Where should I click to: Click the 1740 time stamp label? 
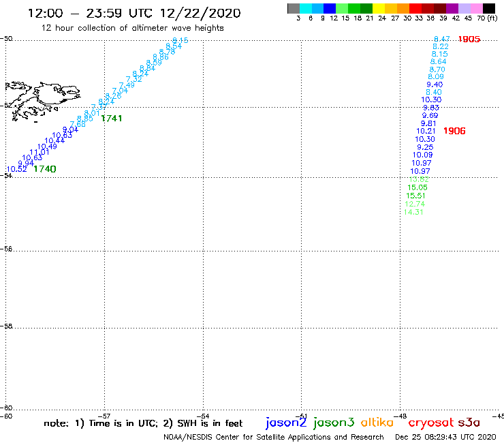tap(45, 169)
